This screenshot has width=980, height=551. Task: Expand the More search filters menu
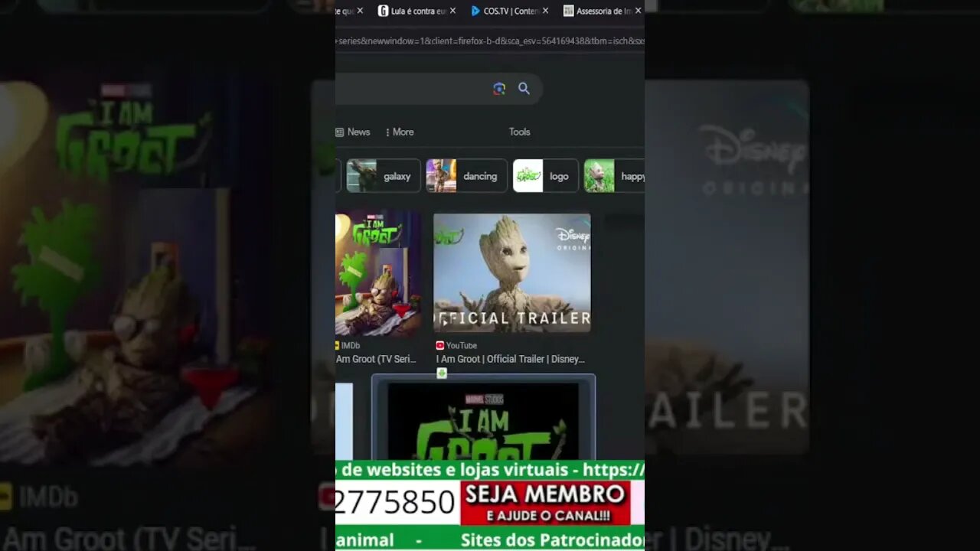[400, 132]
